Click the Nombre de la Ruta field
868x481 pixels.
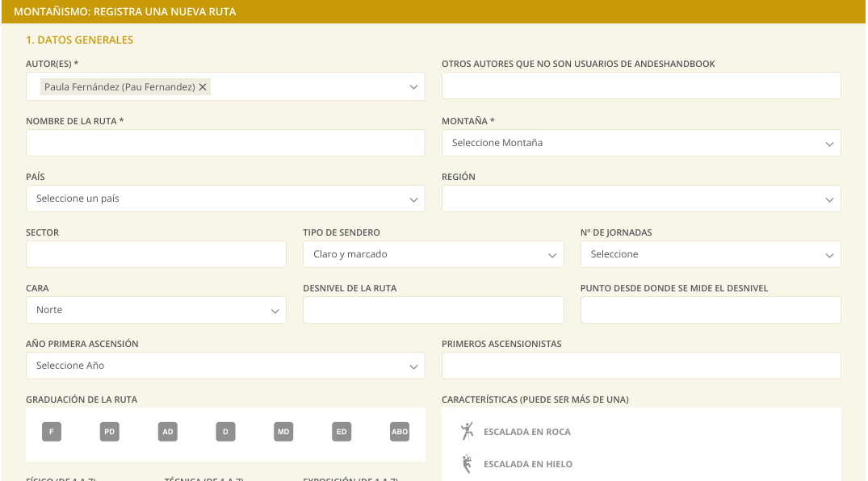coord(225,143)
